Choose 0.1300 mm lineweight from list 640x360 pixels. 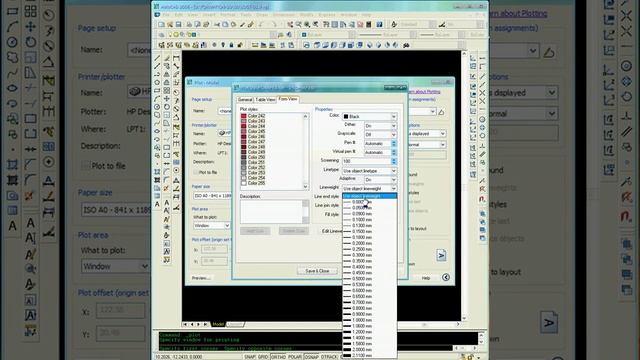369,225
